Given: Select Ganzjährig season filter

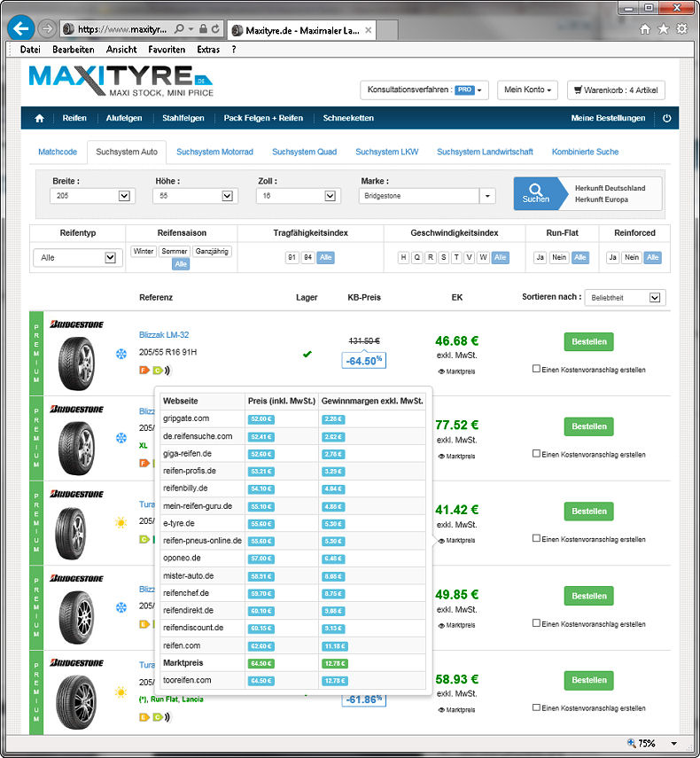Looking at the screenshot, I should (212, 252).
